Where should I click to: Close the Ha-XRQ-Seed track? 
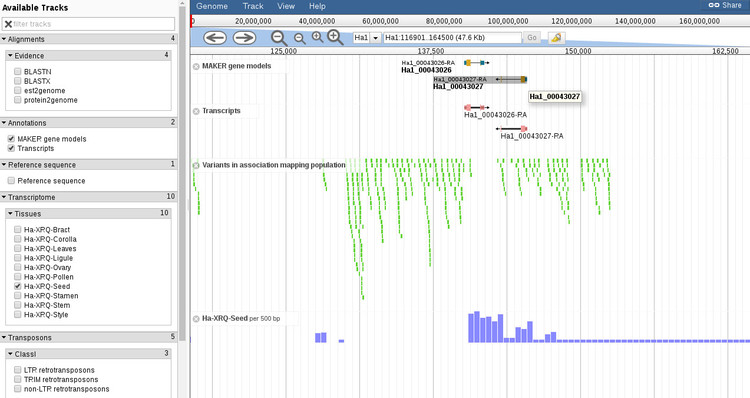pos(196,319)
